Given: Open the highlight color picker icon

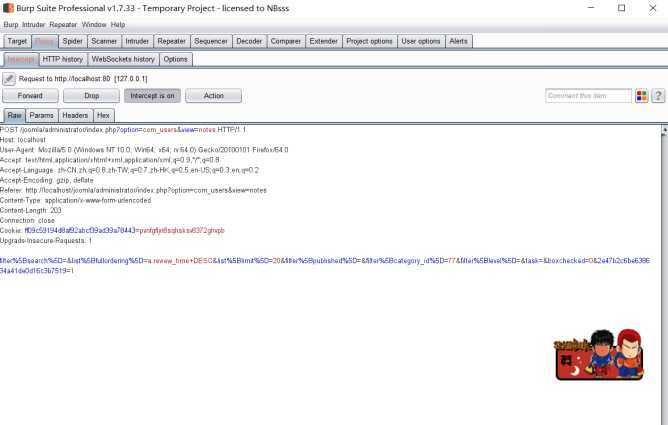Looking at the screenshot, I should pyautogui.click(x=641, y=96).
